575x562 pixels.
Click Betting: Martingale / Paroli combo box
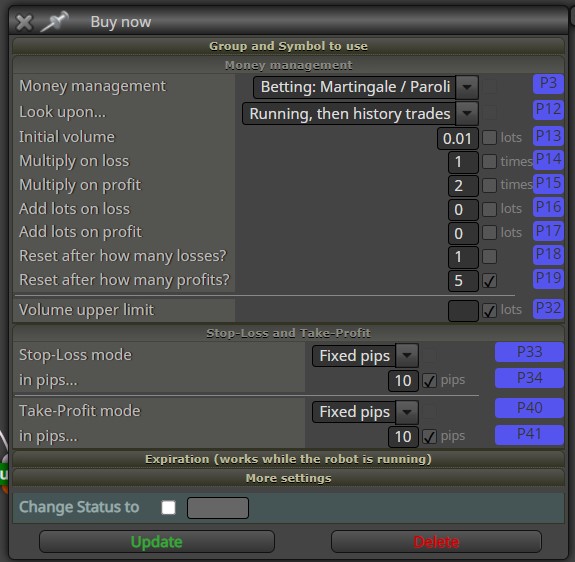pos(366,87)
